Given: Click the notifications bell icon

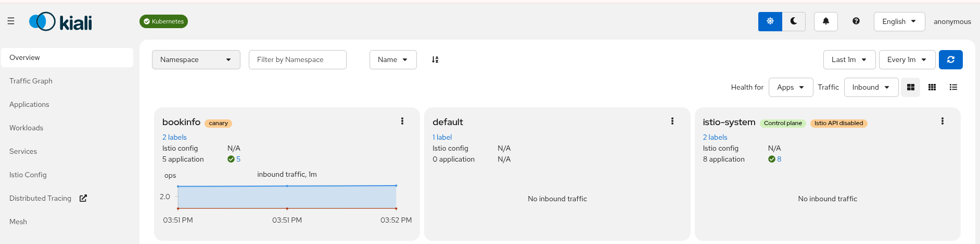Looking at the screenshot, I should tap(825, 21).
